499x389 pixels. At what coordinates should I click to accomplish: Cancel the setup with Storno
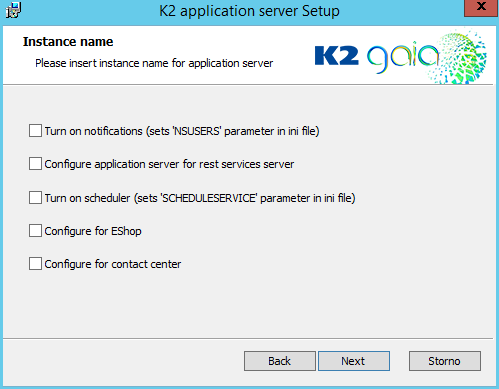445,361
